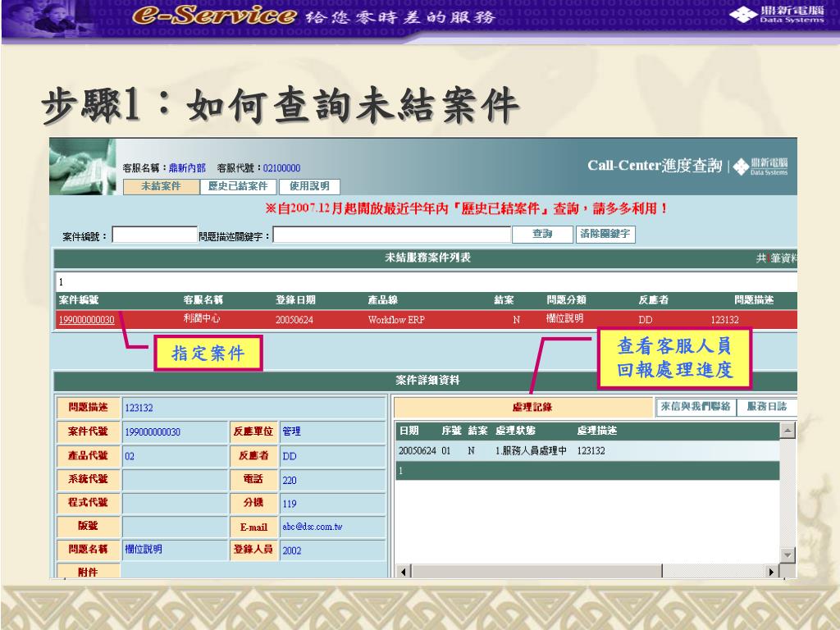Click 客服代號 value 02100000

(282, 168)
